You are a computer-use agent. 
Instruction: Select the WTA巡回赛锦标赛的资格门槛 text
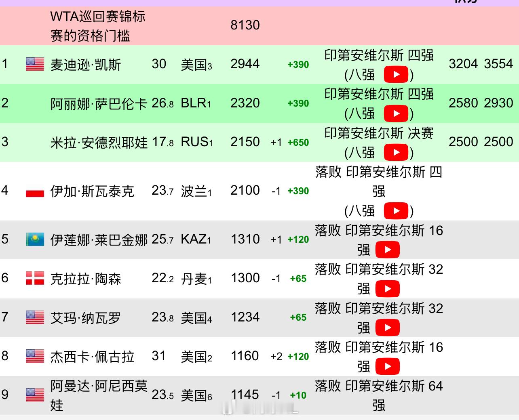coord(98,26)
